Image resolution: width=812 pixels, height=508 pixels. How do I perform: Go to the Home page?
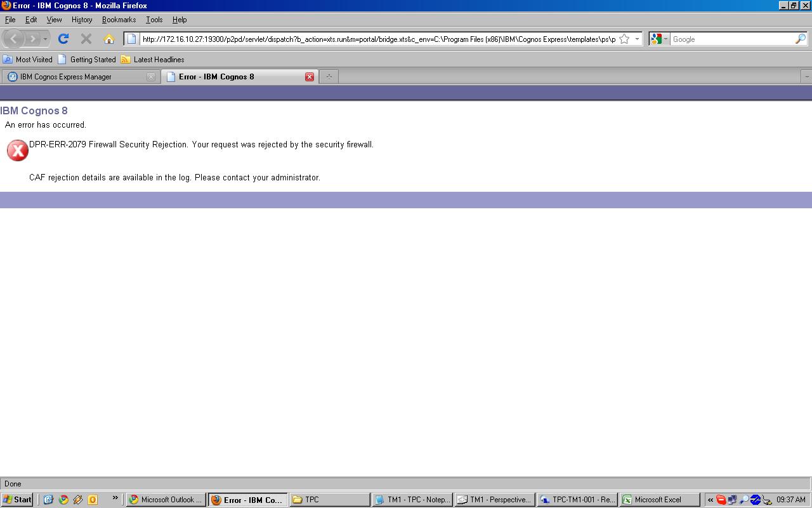tap(109, 39)
